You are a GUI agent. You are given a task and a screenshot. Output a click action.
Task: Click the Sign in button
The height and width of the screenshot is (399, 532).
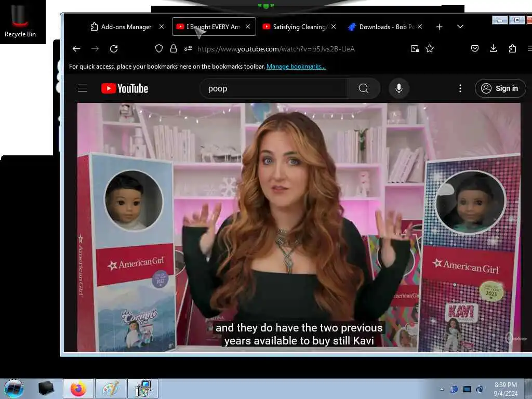tap(500, 88)
